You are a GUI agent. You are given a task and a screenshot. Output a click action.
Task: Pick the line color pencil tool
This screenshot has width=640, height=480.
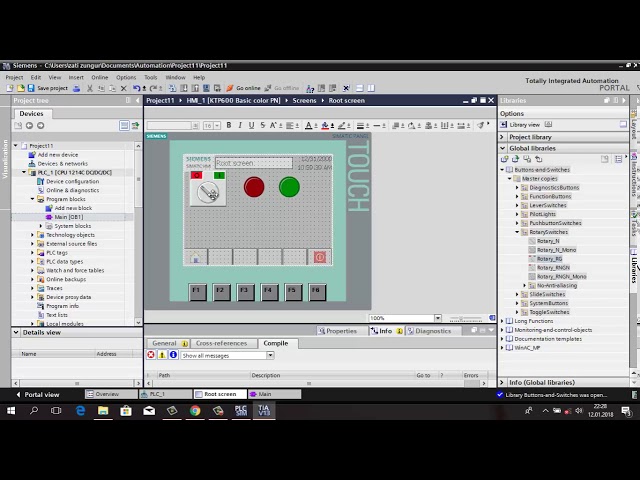coord(342,125)
